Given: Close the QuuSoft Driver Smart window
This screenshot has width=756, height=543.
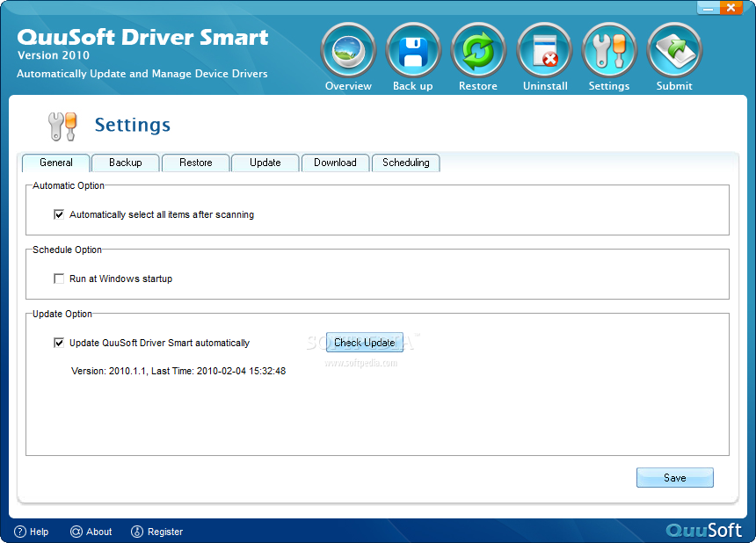Looking at the screenshot, I should [731, 7].
